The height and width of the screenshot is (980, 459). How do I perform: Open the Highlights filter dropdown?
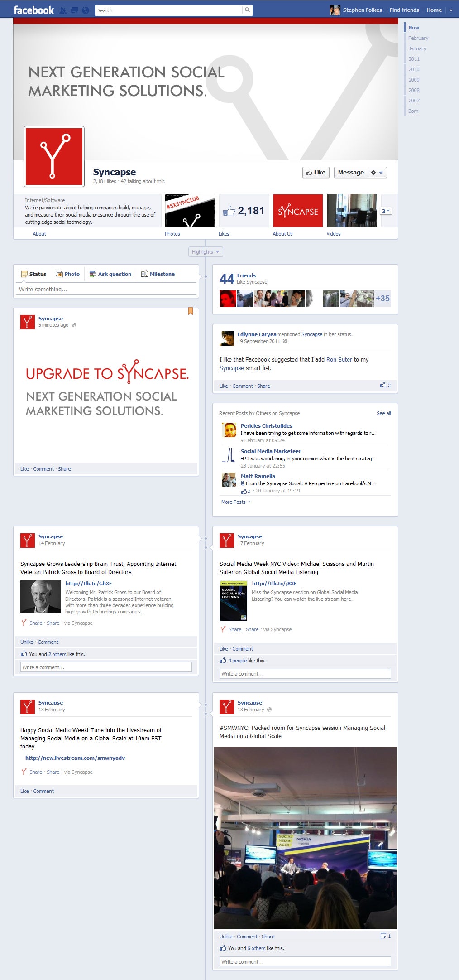(206, 252)
